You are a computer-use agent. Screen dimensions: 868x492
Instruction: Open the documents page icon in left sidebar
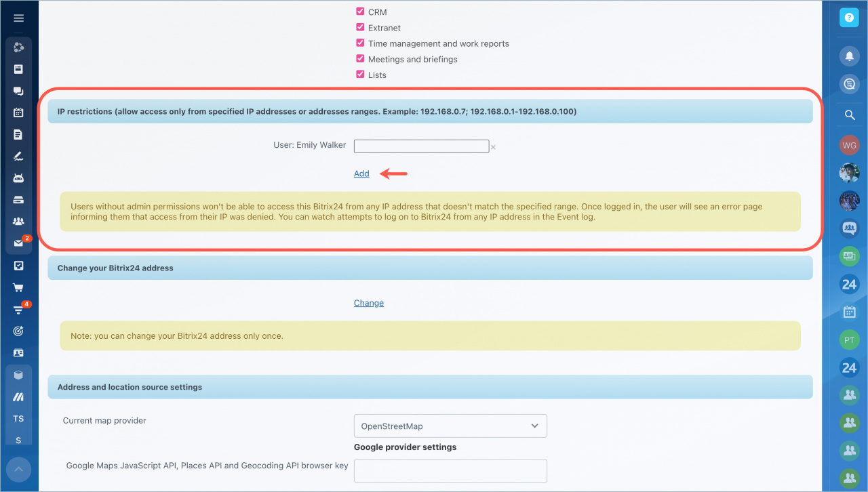tap(18, 134)
